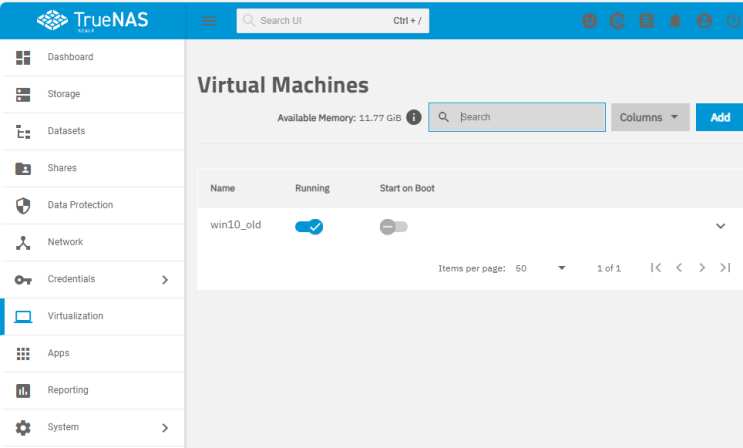Click the Storage sidebar icon
This screenshot has width=743, height=448.
coord(23,94)
